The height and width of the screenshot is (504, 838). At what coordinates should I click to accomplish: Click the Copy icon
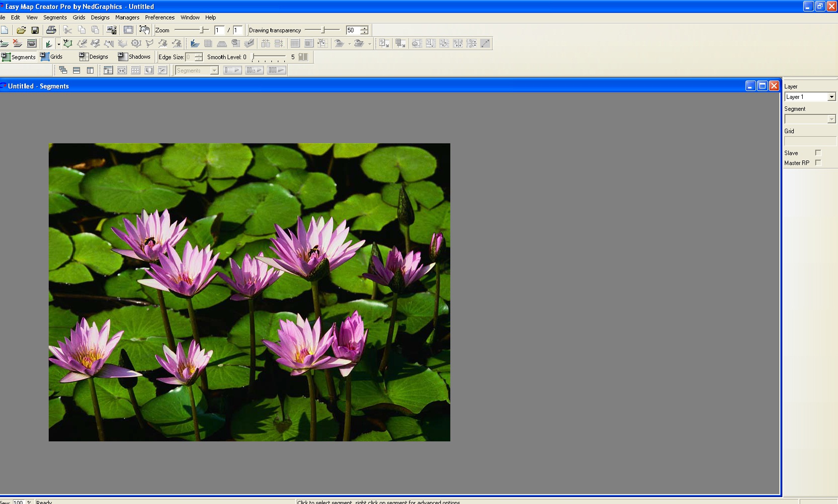point(82,30)
